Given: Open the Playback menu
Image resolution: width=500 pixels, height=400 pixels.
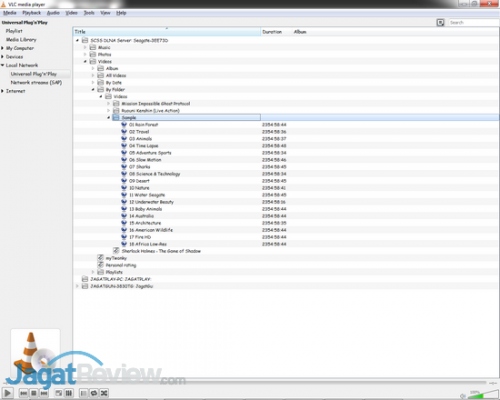Looking at the screenshot, I should pyautogui.click(x=31, y=13).
